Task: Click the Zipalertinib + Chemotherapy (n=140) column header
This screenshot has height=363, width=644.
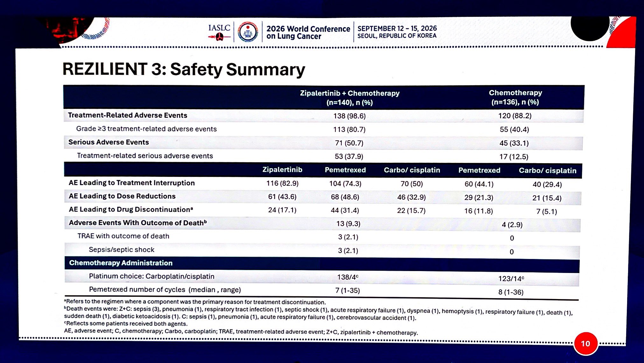Action: tap(349, 98)
